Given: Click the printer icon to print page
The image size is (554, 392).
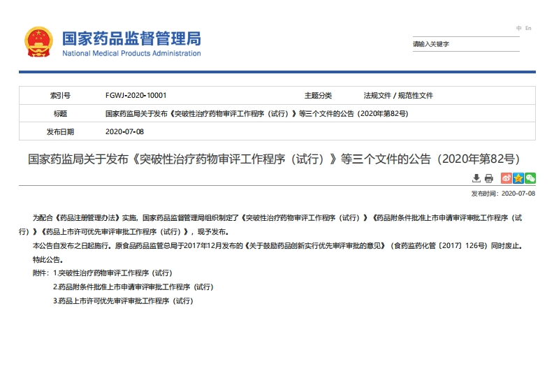Looking at the screenshot, I should pos(489,178).
